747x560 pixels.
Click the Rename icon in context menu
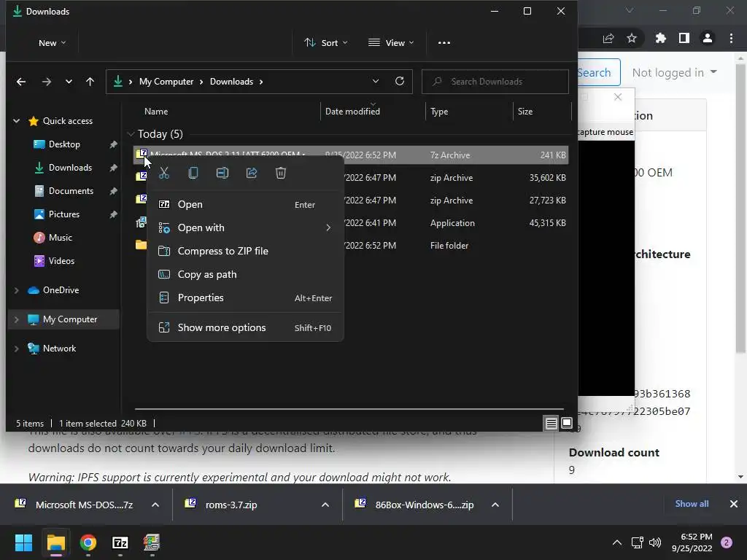tap(222, 173)
